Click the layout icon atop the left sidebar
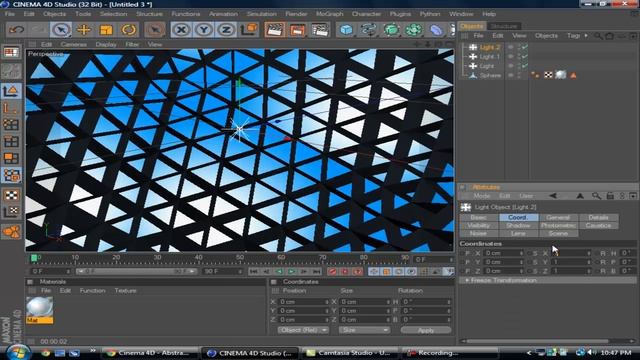 click(x=11, y=52)
